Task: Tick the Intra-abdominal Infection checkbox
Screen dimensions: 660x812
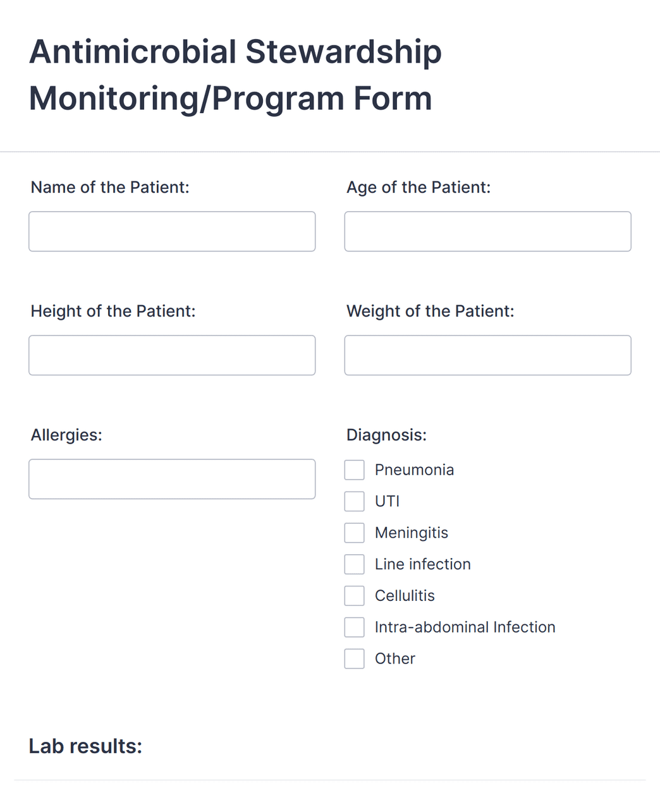Action: [355, 627]
